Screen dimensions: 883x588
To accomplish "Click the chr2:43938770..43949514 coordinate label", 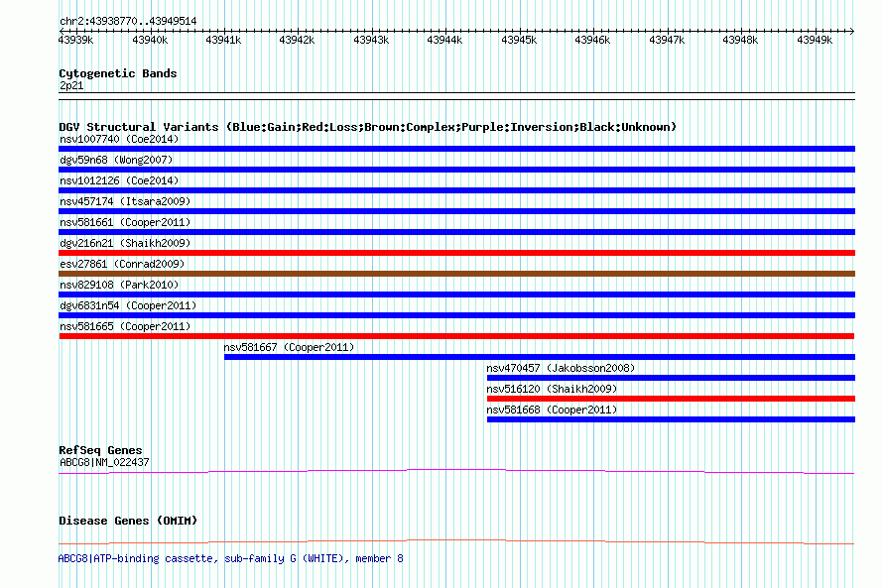I will click(x=128, y=22).
